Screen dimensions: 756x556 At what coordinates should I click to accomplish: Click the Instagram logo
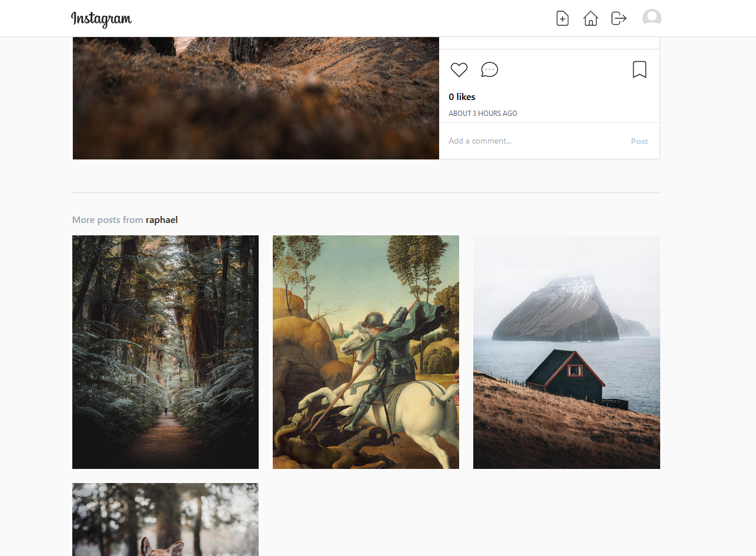101,19
